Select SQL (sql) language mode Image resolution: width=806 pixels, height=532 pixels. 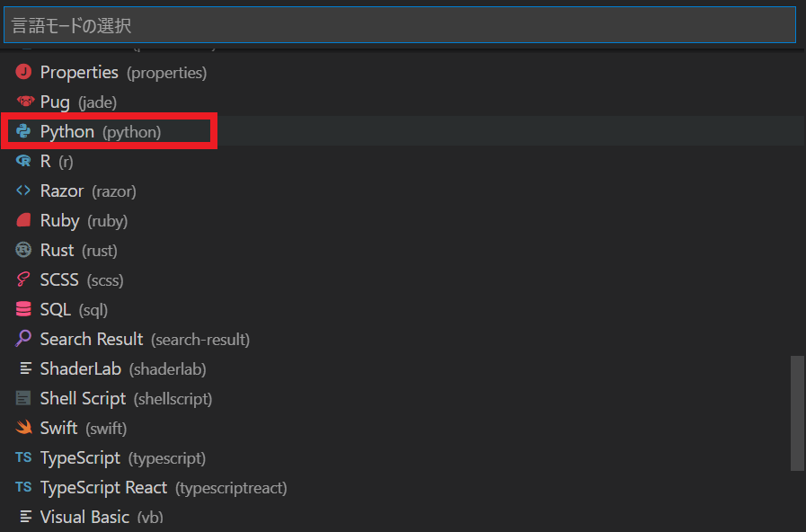pos(403,309)
